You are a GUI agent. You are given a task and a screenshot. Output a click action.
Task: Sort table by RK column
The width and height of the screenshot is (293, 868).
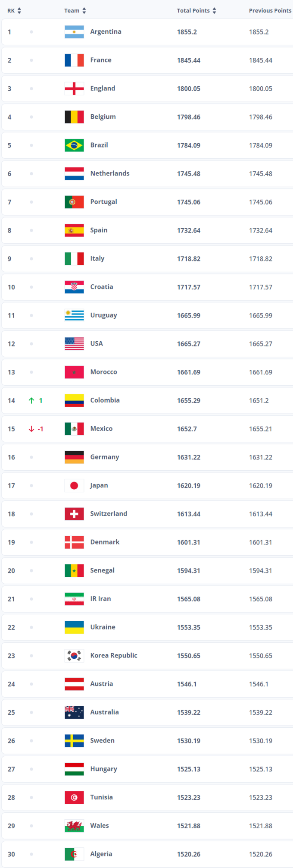[14, 11]
